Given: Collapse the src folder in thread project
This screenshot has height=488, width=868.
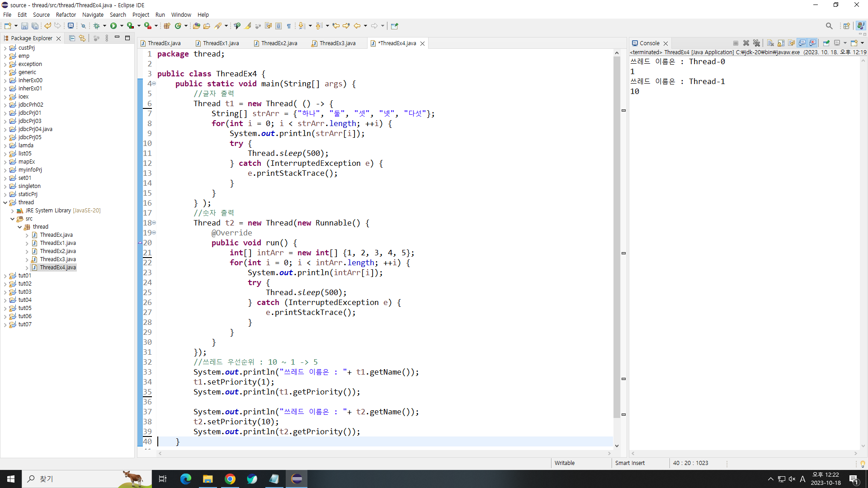Looking at the screenshot, I should [x=12, y=219].
